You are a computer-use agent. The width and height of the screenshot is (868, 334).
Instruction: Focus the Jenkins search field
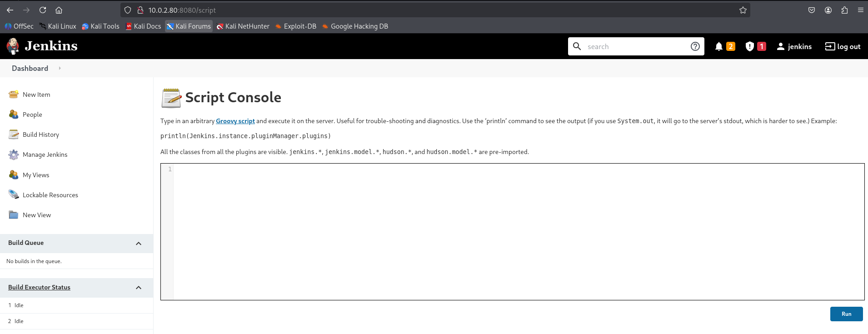(636, 46)
